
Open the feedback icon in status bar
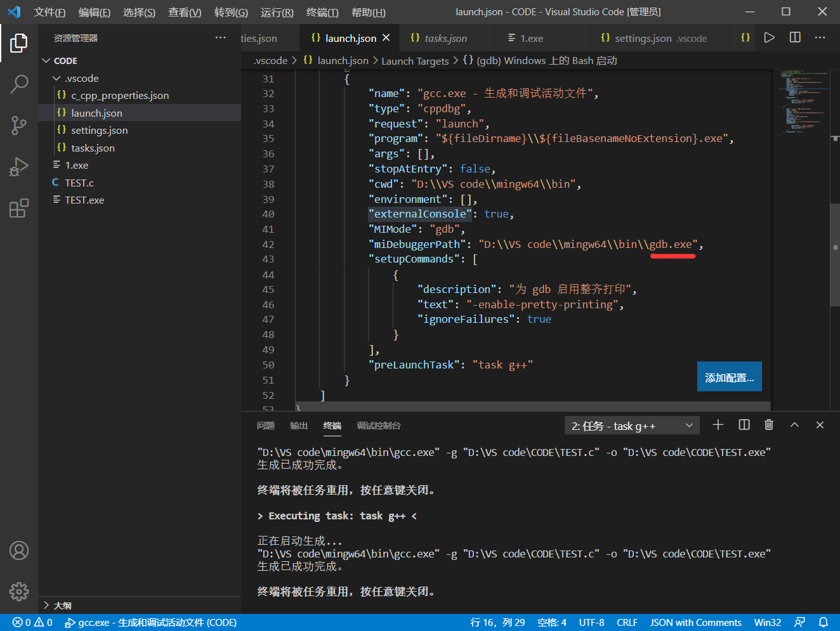[800, 623]
